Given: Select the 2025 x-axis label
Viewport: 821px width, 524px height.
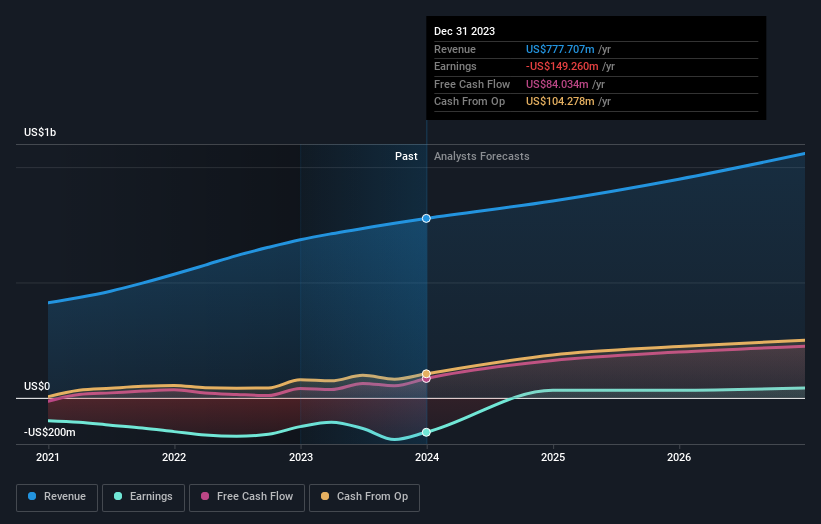Looking at the screenshot, I should (553, 458).
